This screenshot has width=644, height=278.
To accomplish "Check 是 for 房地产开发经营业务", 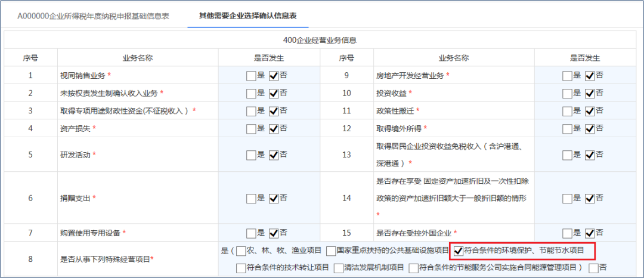I will coord(567,76).
